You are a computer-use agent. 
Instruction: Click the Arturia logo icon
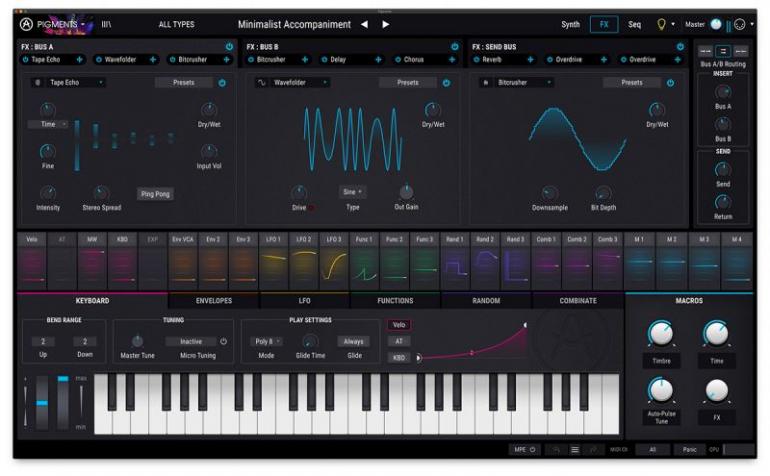pos(26,24)
